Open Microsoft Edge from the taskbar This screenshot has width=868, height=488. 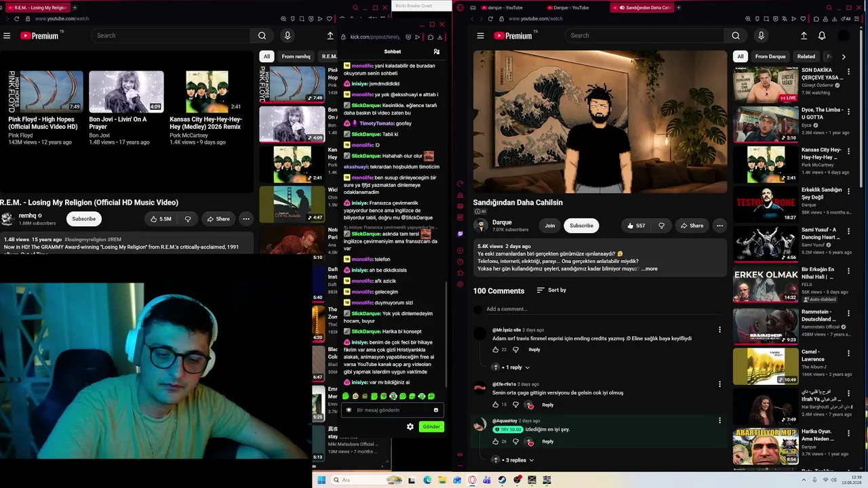pyautogui.click(x=427, y=480)
